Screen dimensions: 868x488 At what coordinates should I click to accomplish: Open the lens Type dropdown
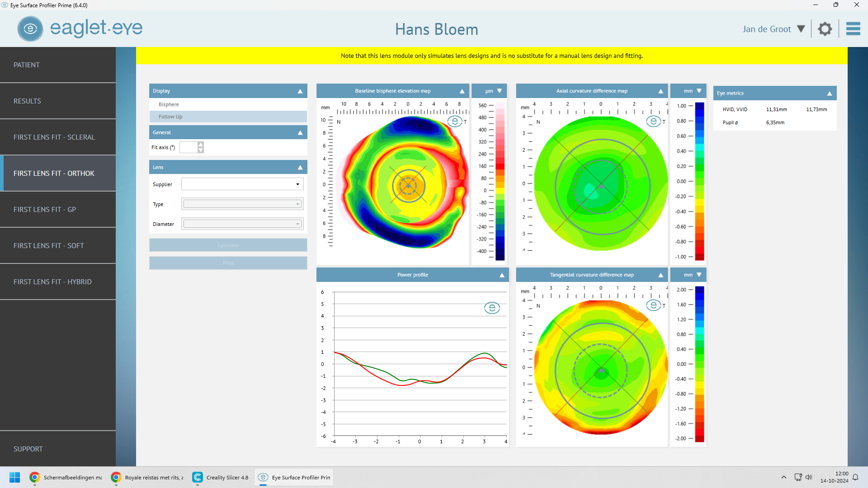point(297,204)
